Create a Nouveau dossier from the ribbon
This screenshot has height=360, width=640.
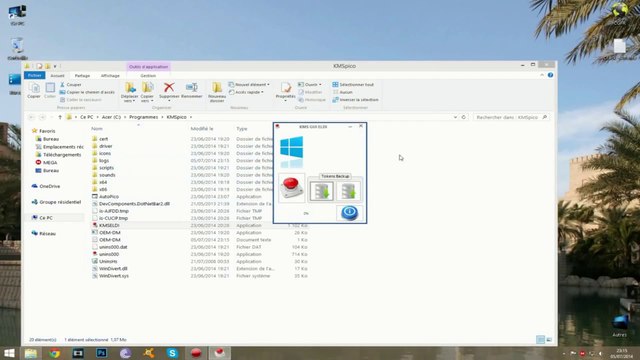(217, 91)
